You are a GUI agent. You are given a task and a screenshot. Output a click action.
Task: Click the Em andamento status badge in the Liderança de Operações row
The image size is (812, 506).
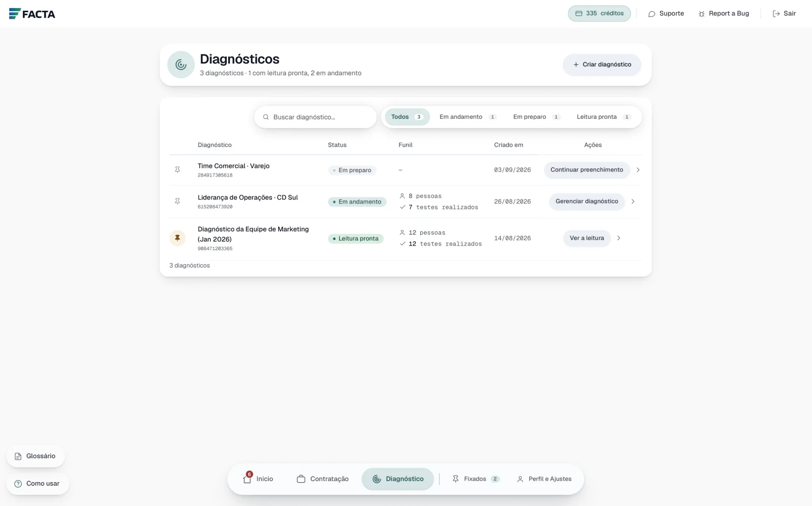click(357, 202)
